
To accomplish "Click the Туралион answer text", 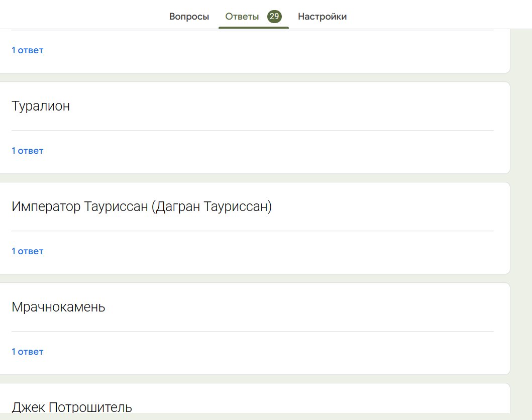I will pyautogui.click(x=41, y=106).
